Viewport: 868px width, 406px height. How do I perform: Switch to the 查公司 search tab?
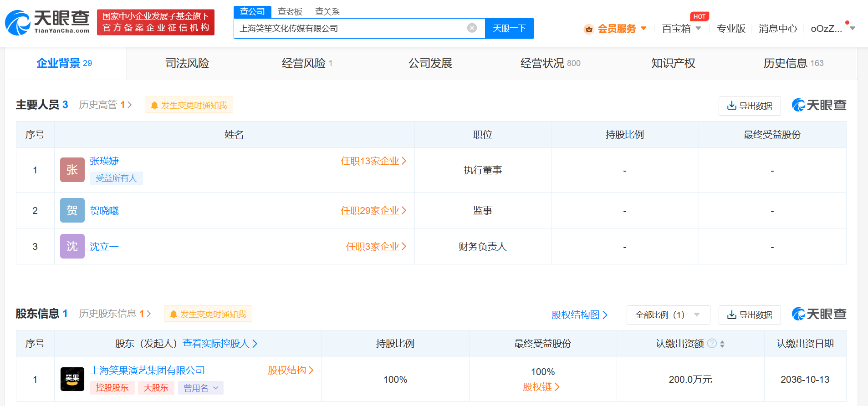(x=252, y=12)
